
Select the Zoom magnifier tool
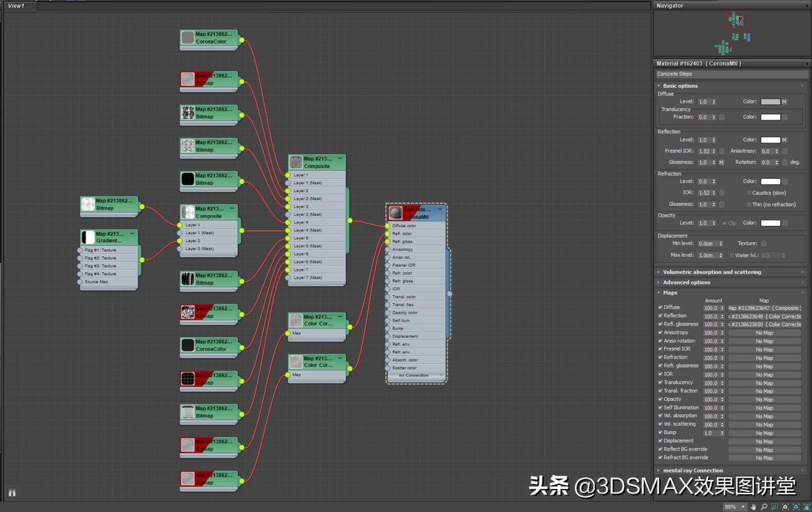764,507
